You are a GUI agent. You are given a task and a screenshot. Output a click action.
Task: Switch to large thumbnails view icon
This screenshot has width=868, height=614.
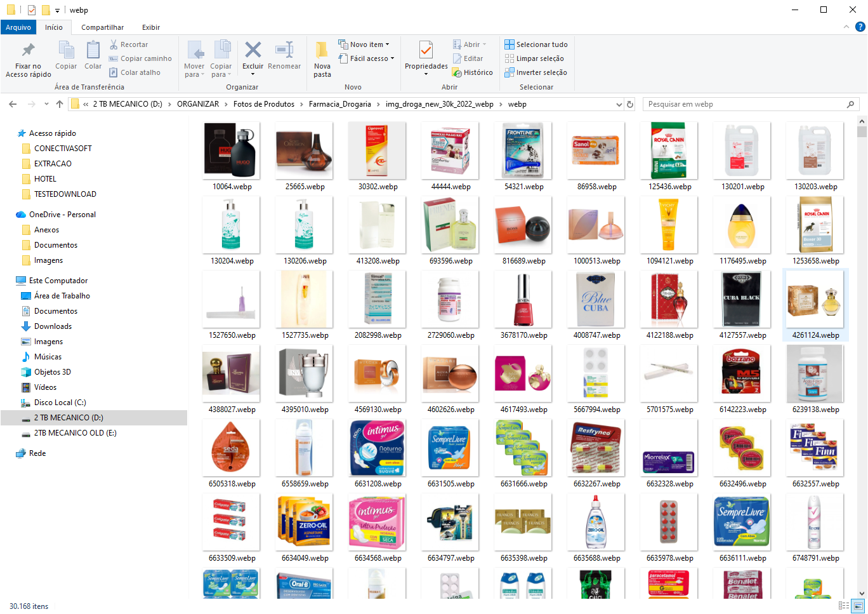click(x=857, y=606)
